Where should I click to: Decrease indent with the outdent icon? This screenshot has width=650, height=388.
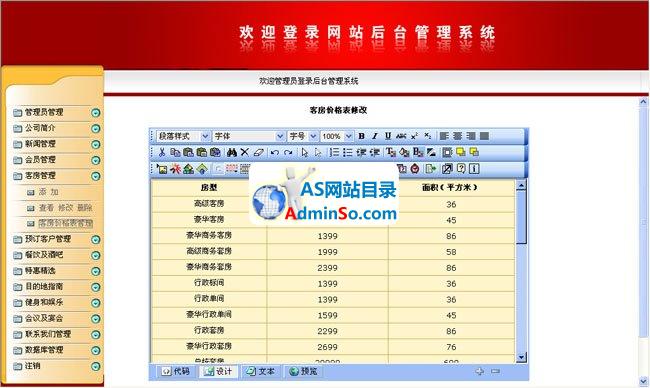(x=361, y=152)
